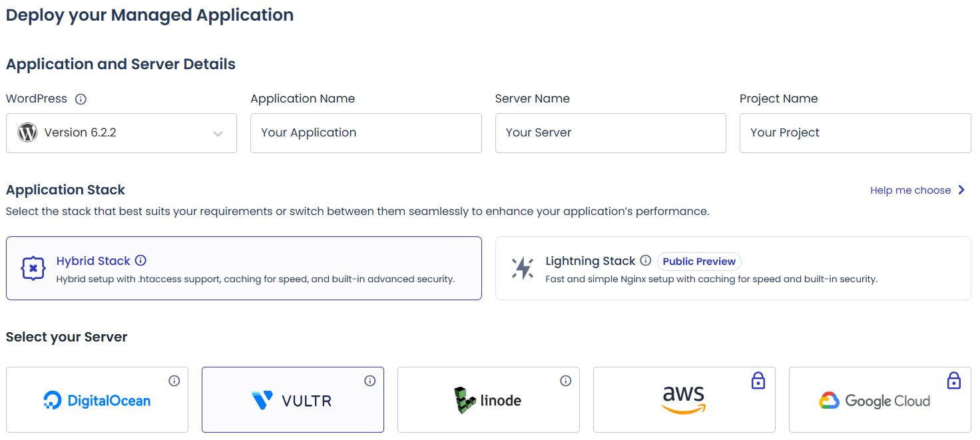Click the chevron next to Help me choose
This screenshot has width=980, height=440.
coord(961,190)
